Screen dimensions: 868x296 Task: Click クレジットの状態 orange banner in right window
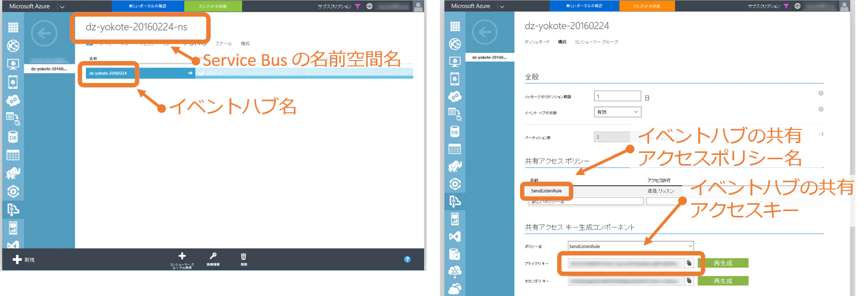tap(647, 6)
